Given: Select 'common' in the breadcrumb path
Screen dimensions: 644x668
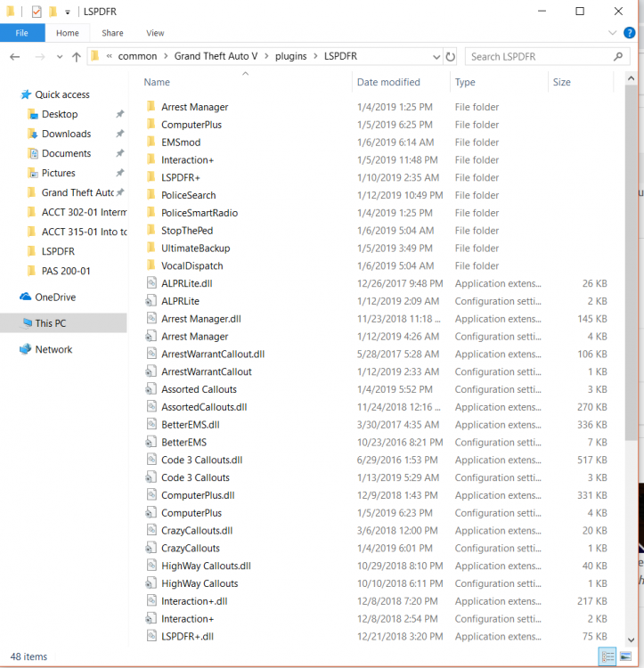Looking at the screenshot, I should (137, 56).
